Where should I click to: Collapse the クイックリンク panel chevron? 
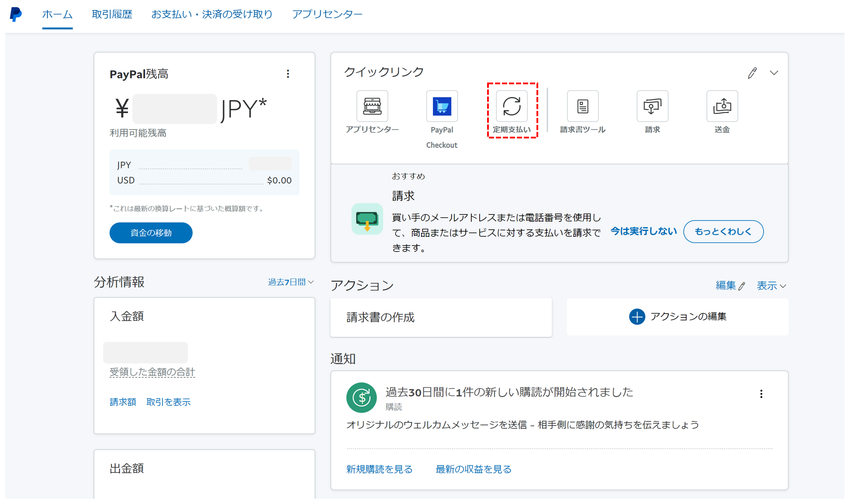(x=774, y=73)
